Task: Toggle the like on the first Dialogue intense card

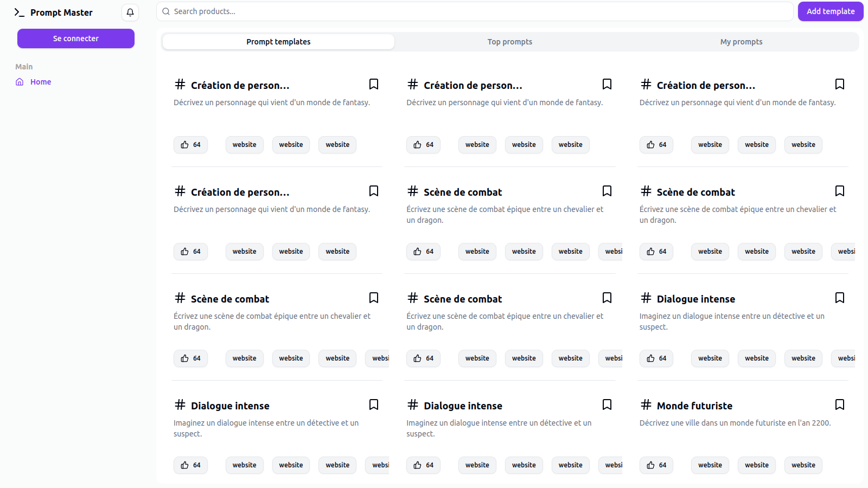Action: pos(650,357)
